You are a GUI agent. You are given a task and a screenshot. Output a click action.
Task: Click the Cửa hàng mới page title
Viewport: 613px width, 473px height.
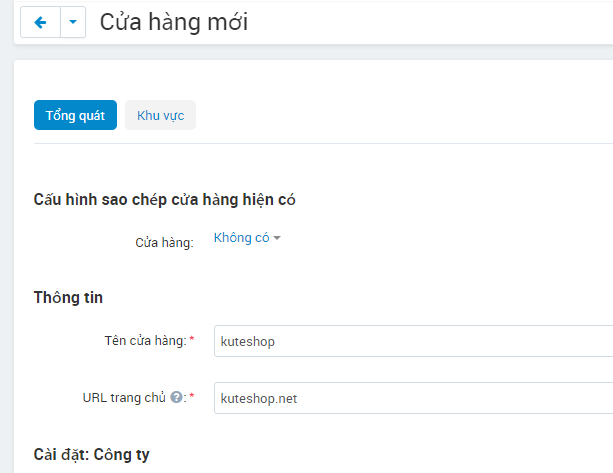point(173,22)
